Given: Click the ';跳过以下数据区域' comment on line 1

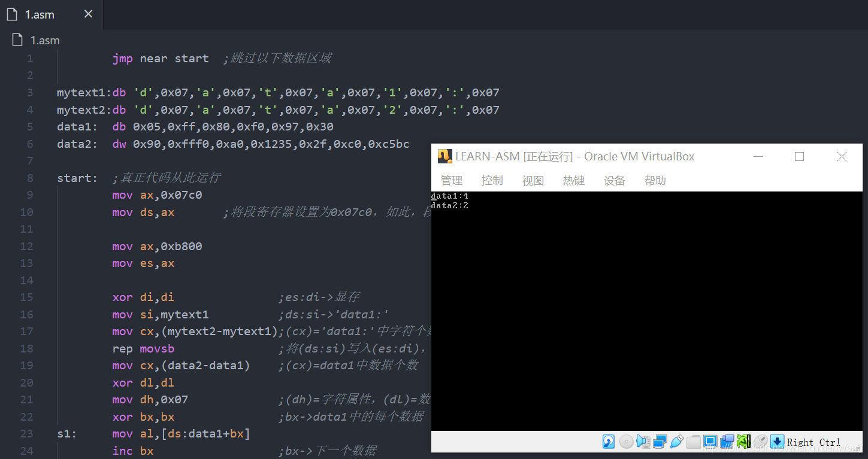Looking at the screenshot, I should click(277, 59).
